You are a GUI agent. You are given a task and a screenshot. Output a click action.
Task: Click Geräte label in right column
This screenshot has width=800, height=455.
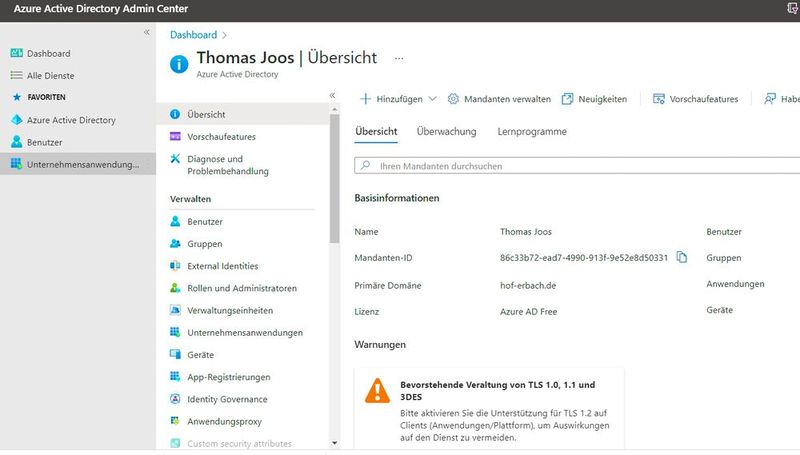coord(719,310)
